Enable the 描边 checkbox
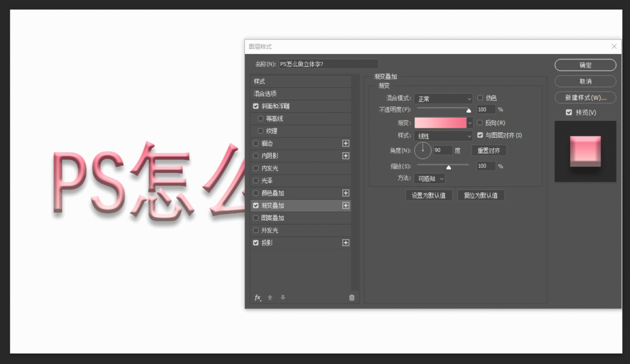Viewport: 630px width, 364px height. (x=255, y=143)
